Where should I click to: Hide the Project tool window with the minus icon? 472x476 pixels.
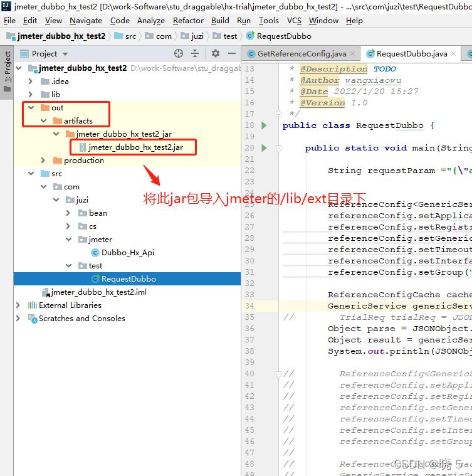[232, 54]
